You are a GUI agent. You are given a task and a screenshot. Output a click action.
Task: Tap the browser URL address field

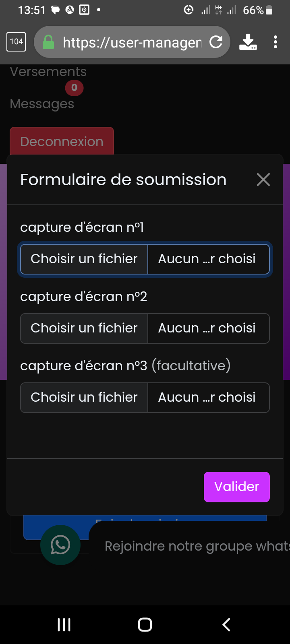point(132,42)
